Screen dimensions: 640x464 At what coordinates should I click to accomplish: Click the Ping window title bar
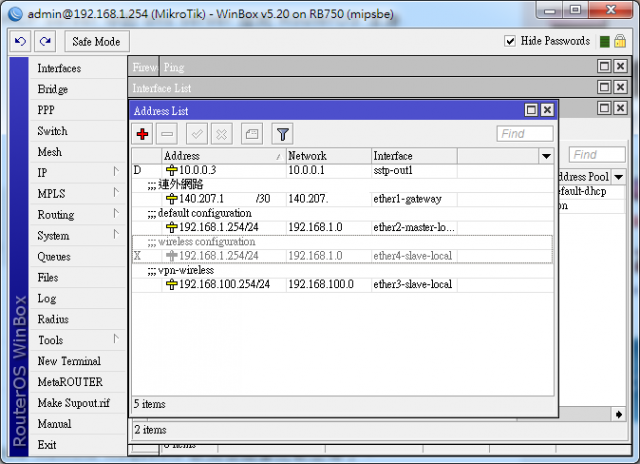pos(378,67)
